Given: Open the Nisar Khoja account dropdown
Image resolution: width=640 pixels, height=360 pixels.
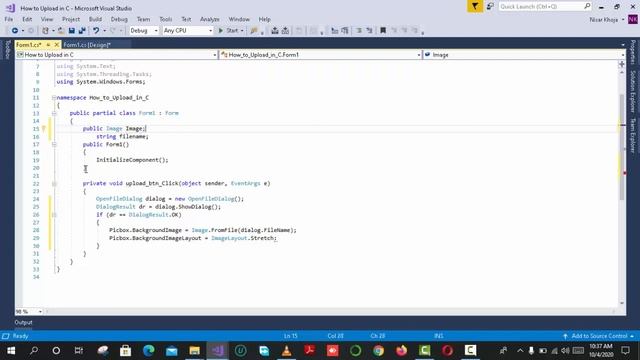Looking at the screenshot, I should click(607, 20).
